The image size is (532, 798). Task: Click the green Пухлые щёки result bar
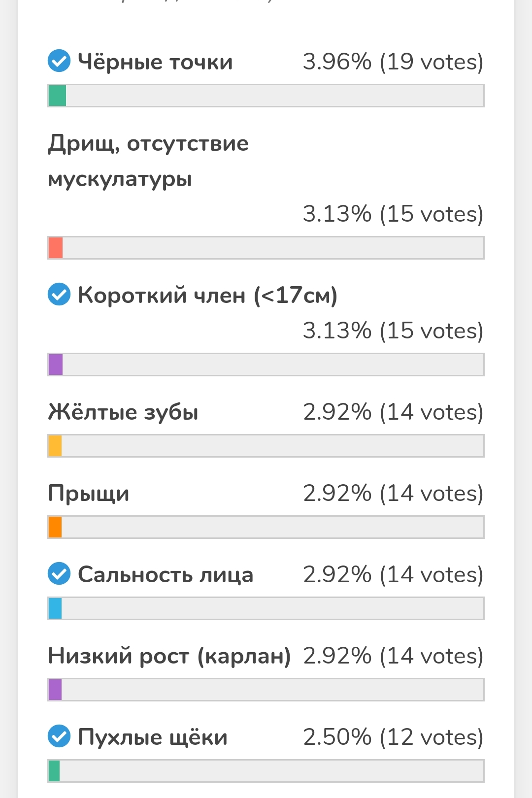click(266, 771)
